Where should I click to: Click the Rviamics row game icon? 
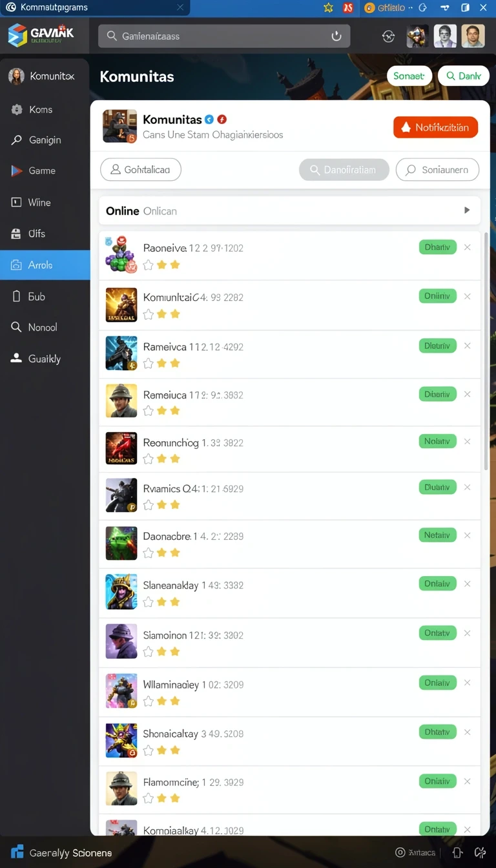click(x=121, y=495)
